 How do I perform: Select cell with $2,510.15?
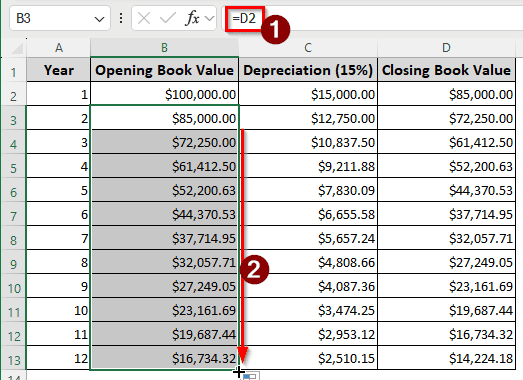click(x=308, y=358)
